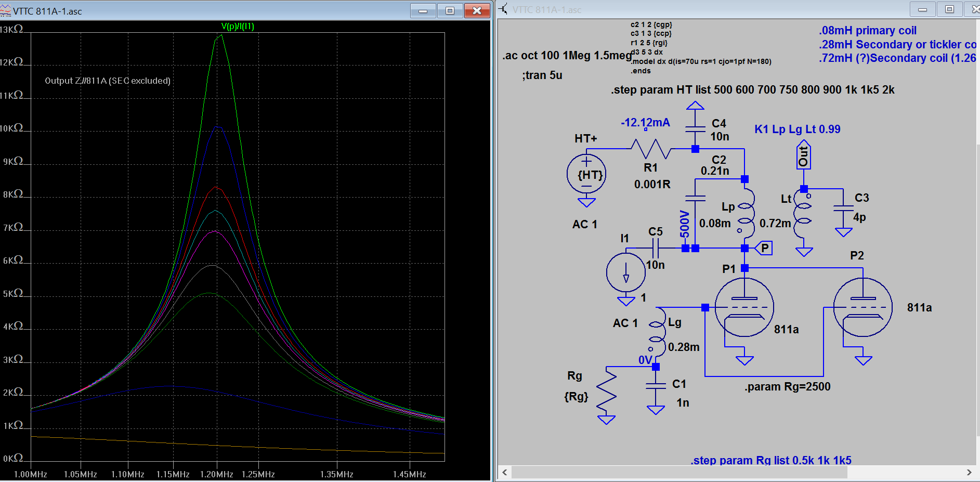Select the P1 811a triode symbol
980x482 pixels.
point(744,307)
